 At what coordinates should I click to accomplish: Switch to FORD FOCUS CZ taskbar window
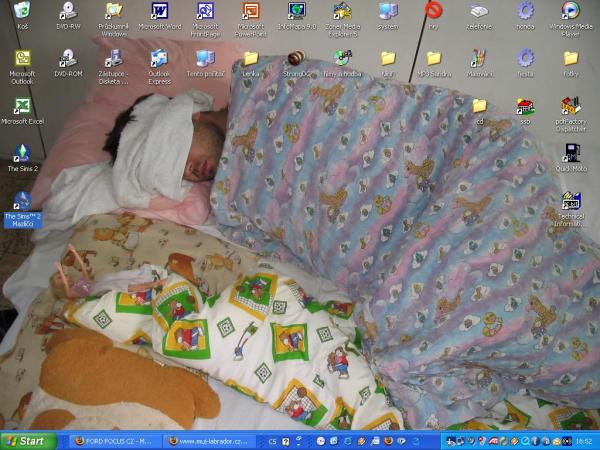pos(117,441)
